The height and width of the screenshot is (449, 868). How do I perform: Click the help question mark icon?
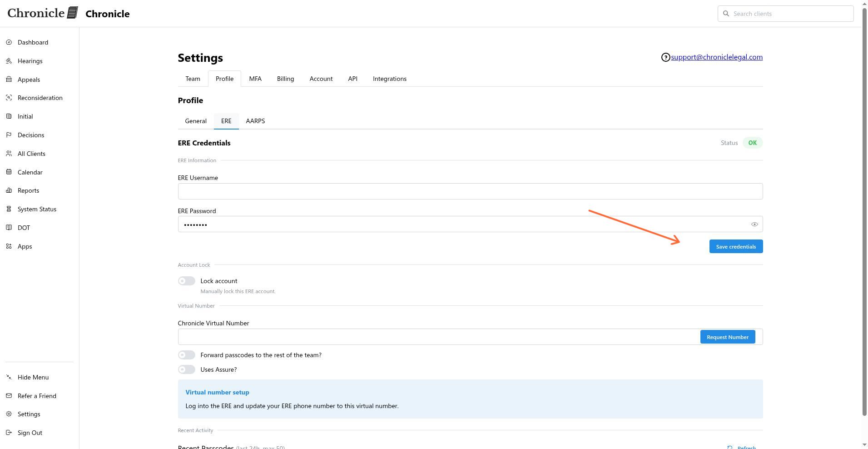coord(665,57)
